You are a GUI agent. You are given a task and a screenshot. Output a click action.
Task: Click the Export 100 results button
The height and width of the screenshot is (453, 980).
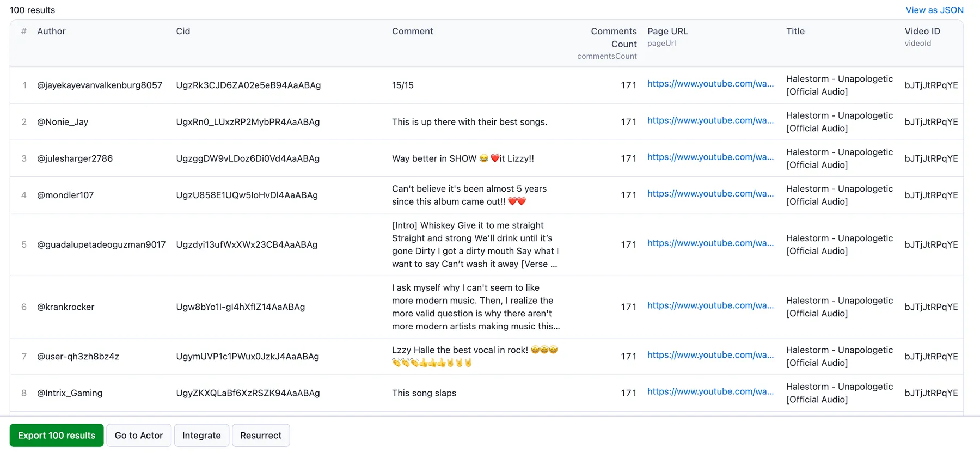pos(57,436)
